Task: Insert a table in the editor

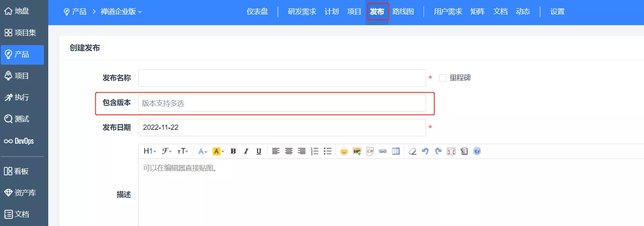Action: point(396,151)
